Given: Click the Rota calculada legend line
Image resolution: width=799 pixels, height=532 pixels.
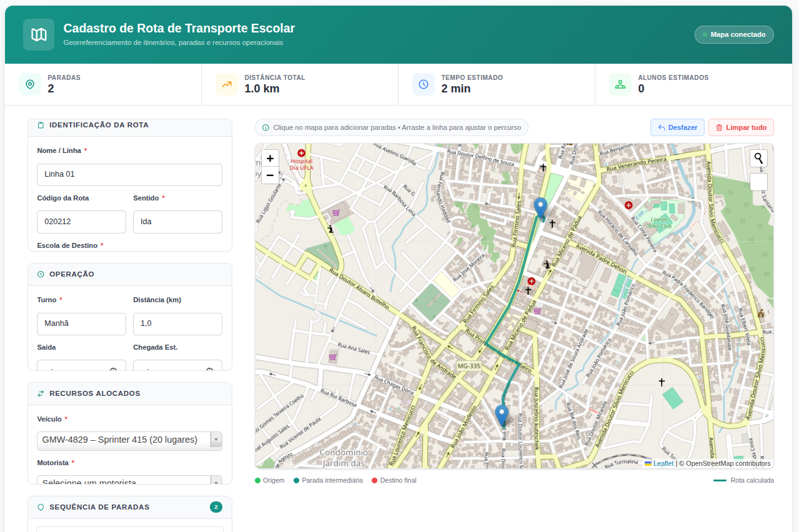Looking at the screenshot, I should (x=720, y=481).
